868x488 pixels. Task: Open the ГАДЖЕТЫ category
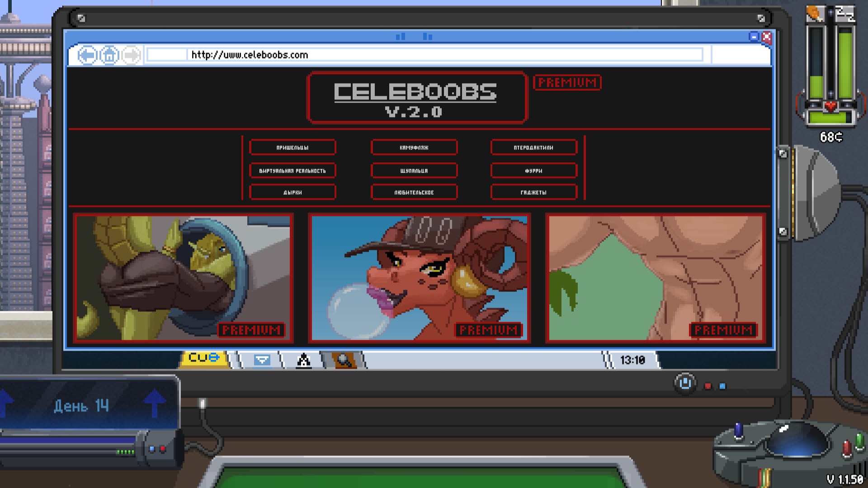(533, 192)
